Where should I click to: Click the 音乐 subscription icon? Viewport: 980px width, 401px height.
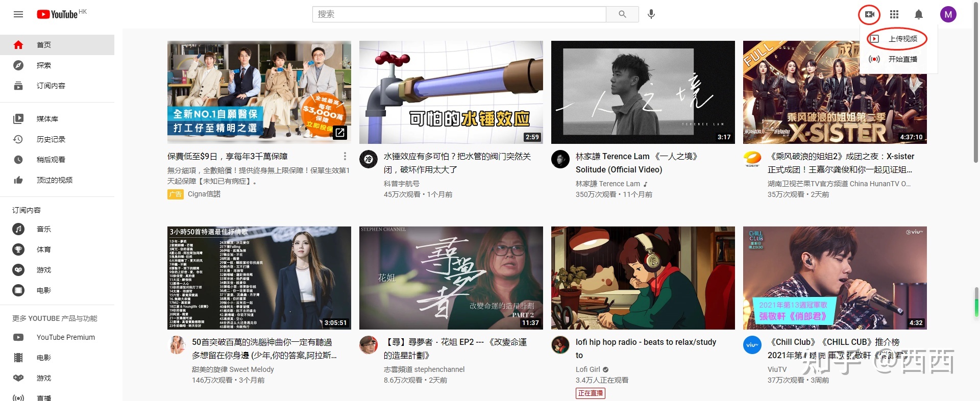18,229
